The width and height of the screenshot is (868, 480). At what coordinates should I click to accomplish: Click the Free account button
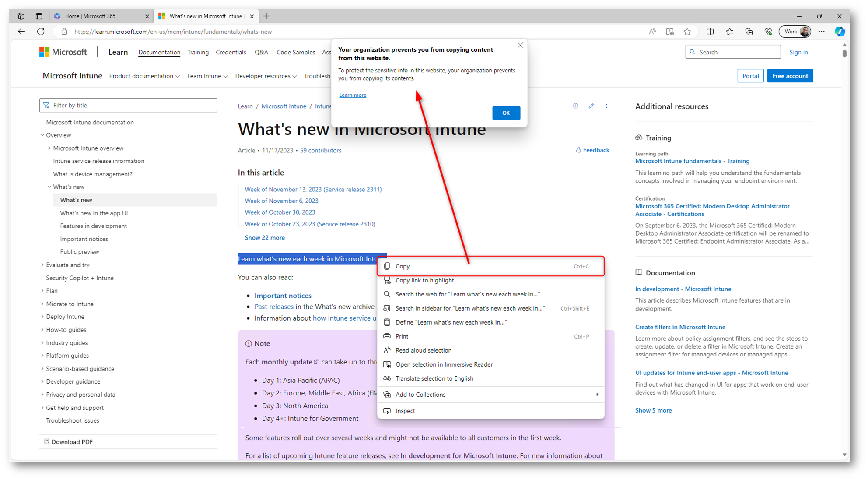[790, 76]
